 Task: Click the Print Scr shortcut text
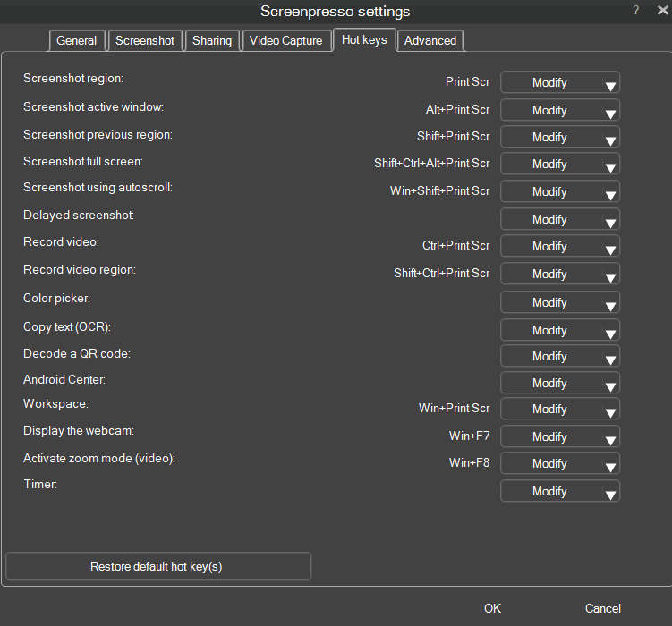click(x=467, y=81)
